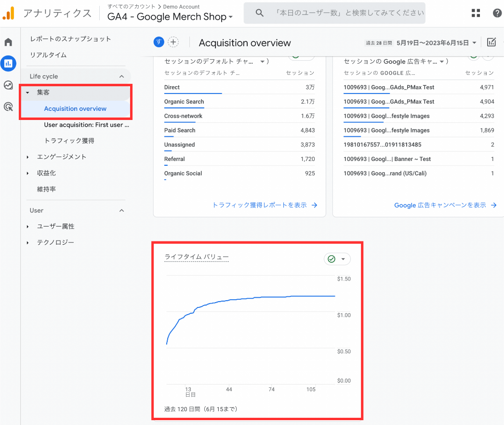Image resolution: width=504 pixels, height=425 pixels.
Task: Select Acquisition overview in the menu
Action: (75, 109)
